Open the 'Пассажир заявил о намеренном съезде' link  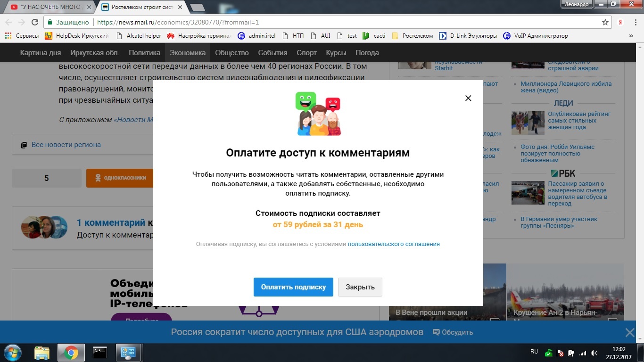point(578,194)
